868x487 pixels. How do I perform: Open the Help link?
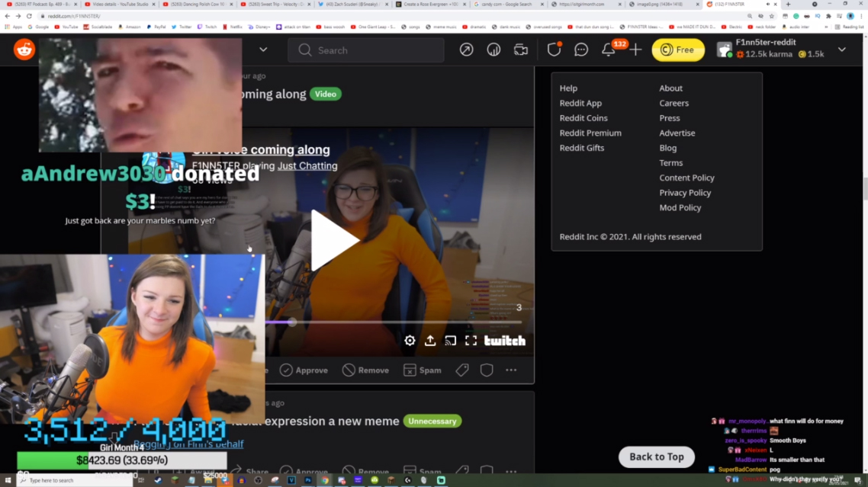568,88
